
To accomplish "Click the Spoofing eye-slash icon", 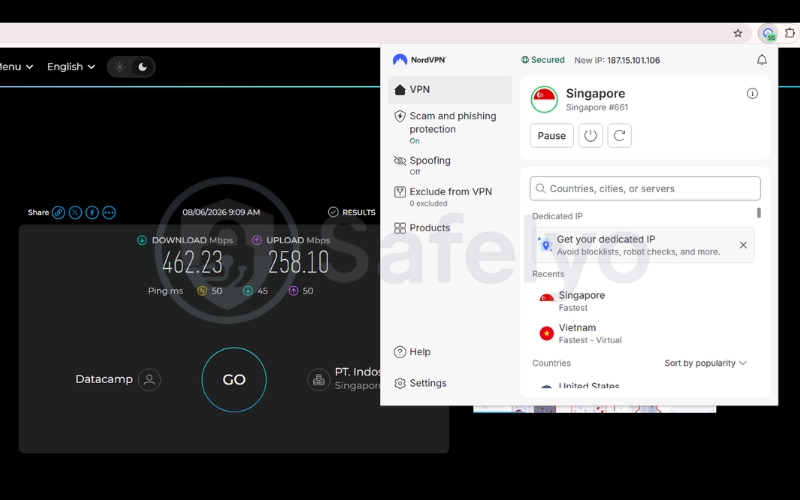I will click(x=399, y=161).
